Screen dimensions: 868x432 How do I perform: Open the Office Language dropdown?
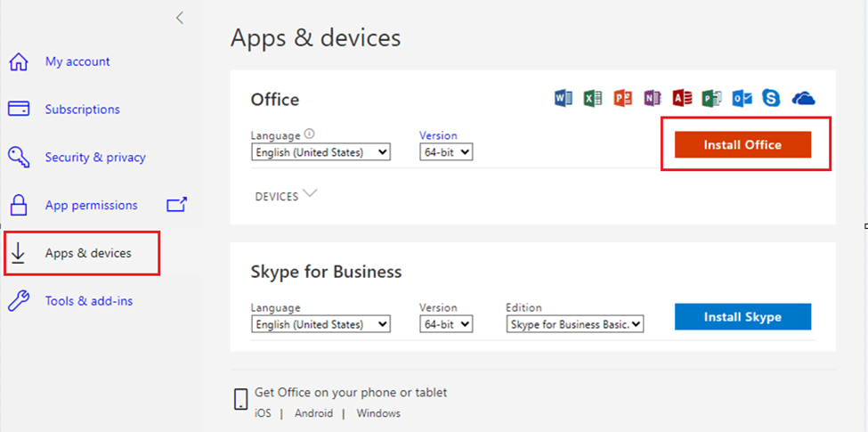coord(321,152)
